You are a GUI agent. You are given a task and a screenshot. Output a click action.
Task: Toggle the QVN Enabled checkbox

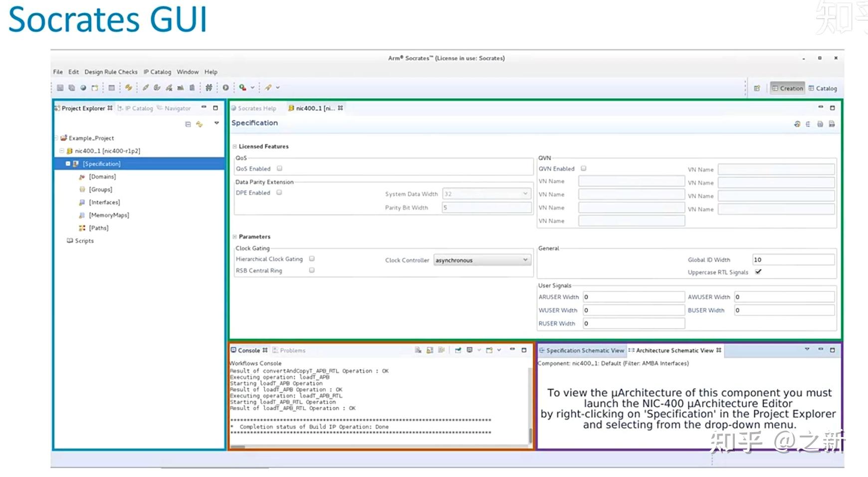[584, 169]
